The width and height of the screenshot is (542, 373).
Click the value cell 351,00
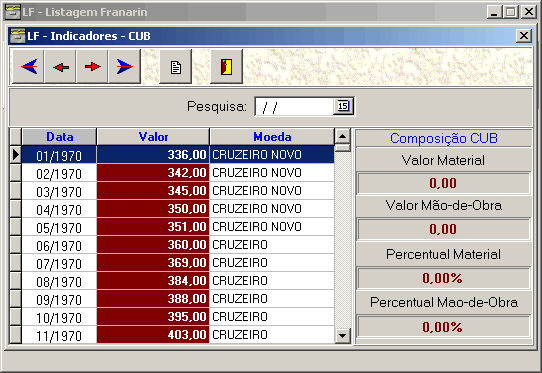click(x=153, y=226)
